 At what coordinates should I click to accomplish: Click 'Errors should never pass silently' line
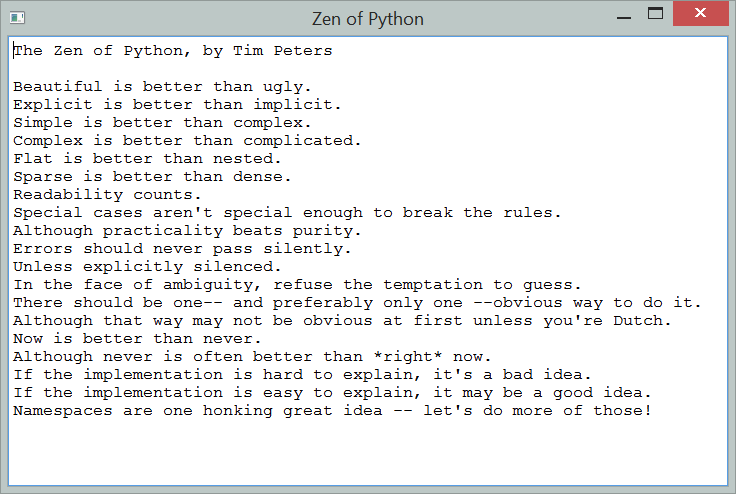(182, 248)
